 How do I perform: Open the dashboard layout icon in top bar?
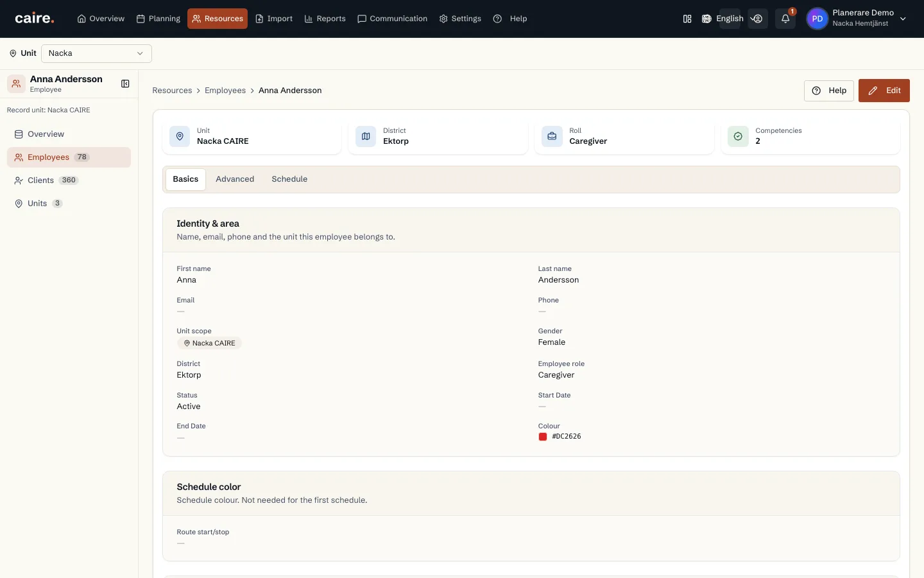(x=687, y=19)
